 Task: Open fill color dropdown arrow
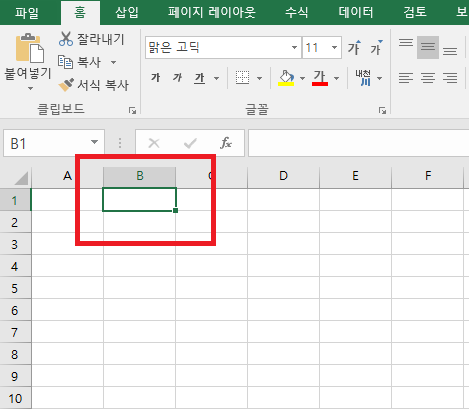pos(302,79)
